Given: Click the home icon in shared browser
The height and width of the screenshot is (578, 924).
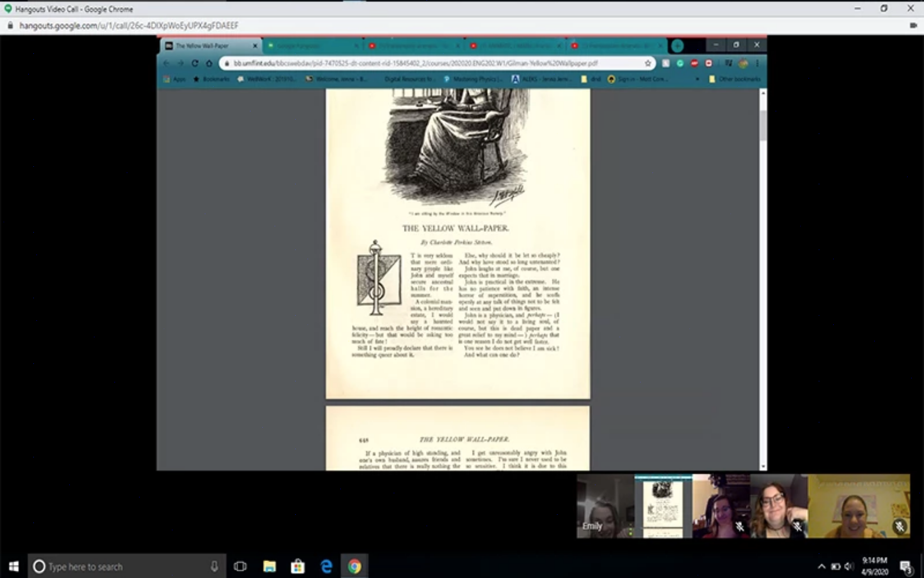Looking at the screenshot, I should [209, 63].
